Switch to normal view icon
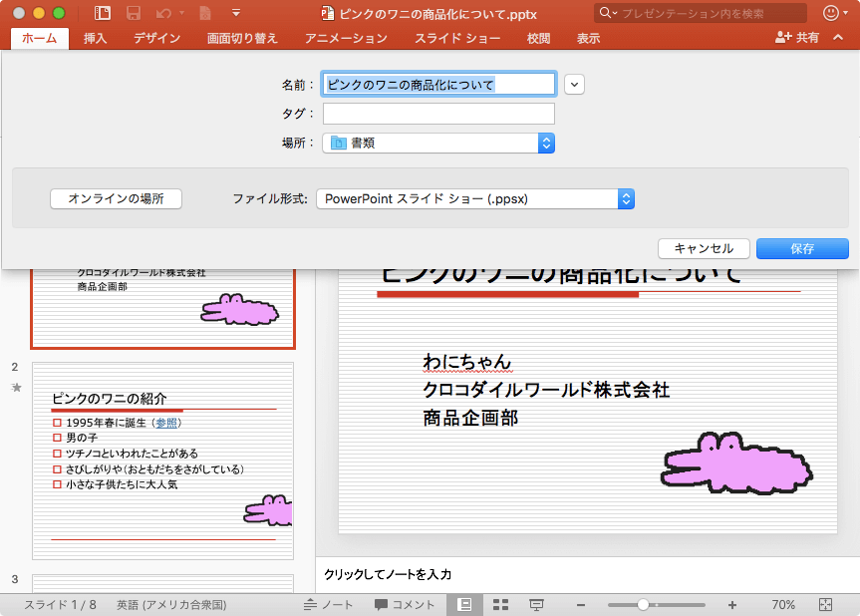Image resolution: width=860 pixels, height=616 pixels. coord(464,604)
